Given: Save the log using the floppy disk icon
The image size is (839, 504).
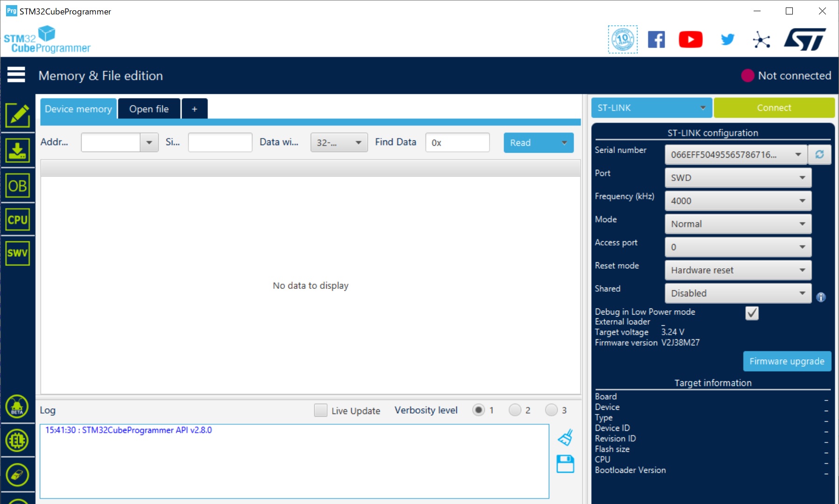Looking at the screenshot, I should 565,464.
